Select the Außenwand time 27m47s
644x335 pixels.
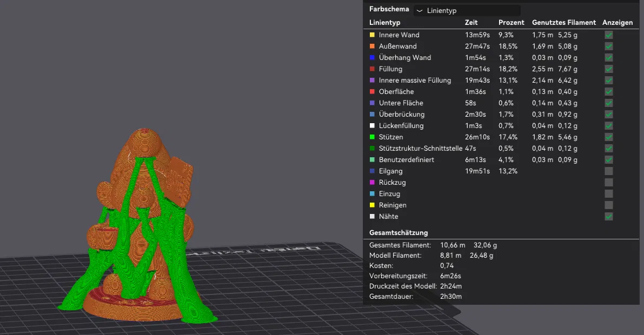pyautogui.click(x=477, y=46)
